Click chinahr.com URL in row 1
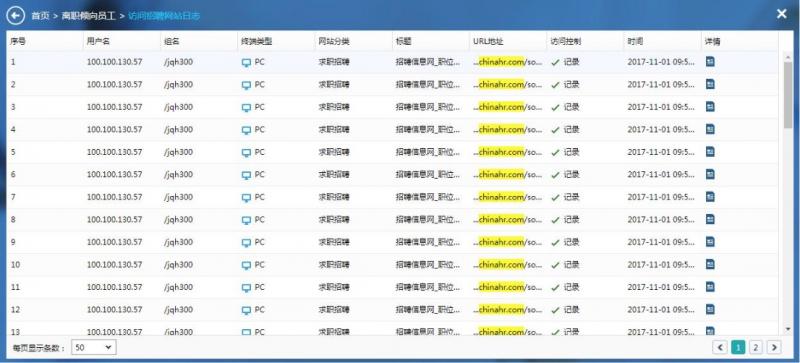The height and width of the screenshot is (363, 800). pos(502,62)
